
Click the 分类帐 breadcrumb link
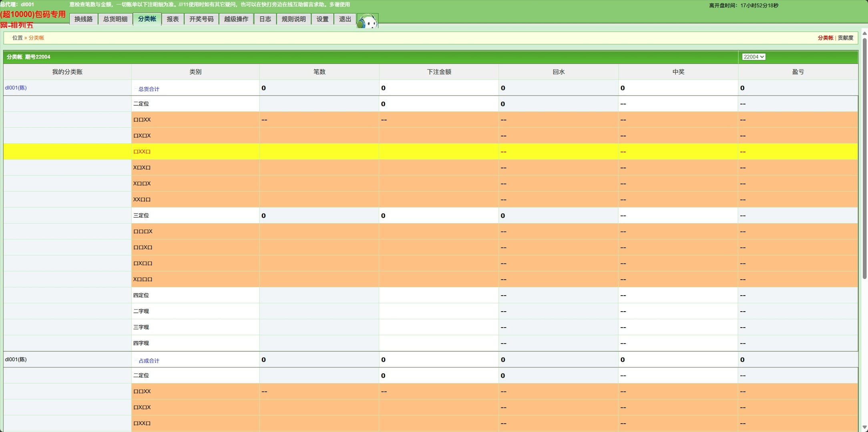tap(36, 38)
